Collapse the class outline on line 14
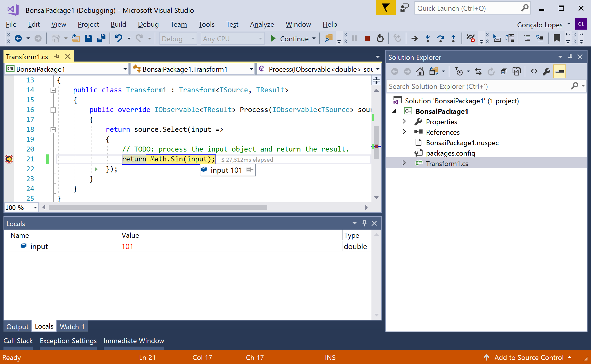The height and width of the screenshot is (364, 591). (53, 90)
